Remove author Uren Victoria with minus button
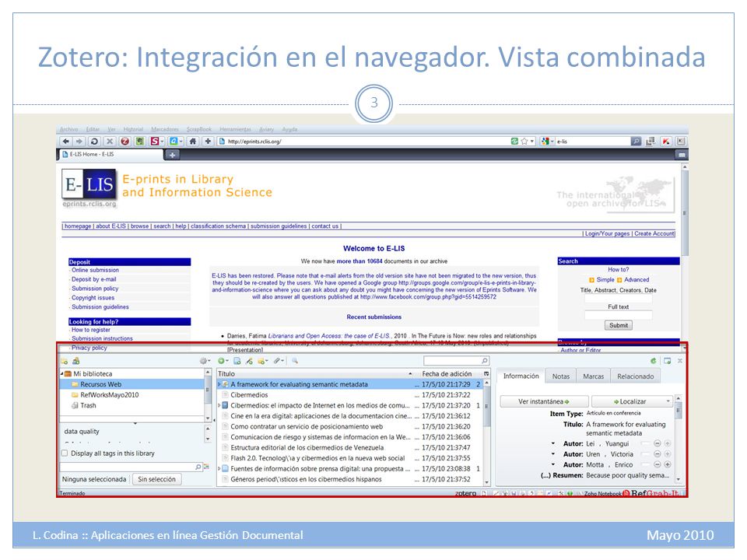 point(657,453)
